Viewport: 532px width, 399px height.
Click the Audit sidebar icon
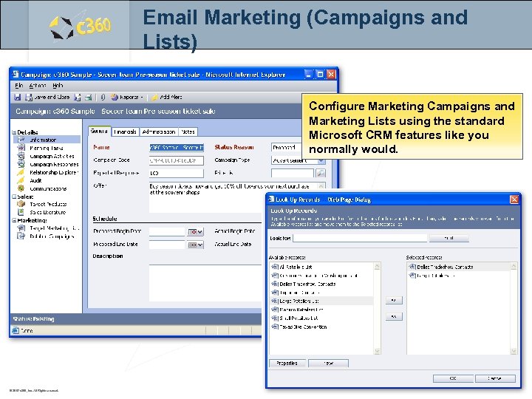click(21, 180)
